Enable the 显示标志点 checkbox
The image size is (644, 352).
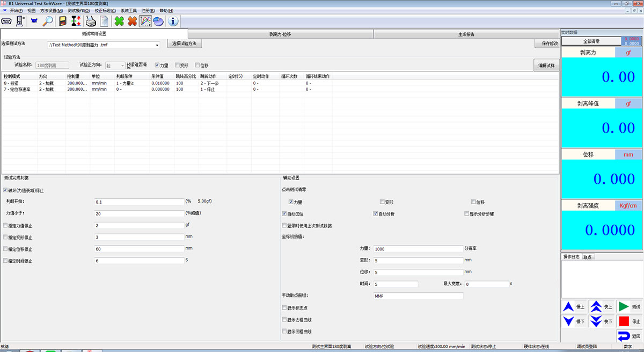pyautogui.click(x=284, y=308)
